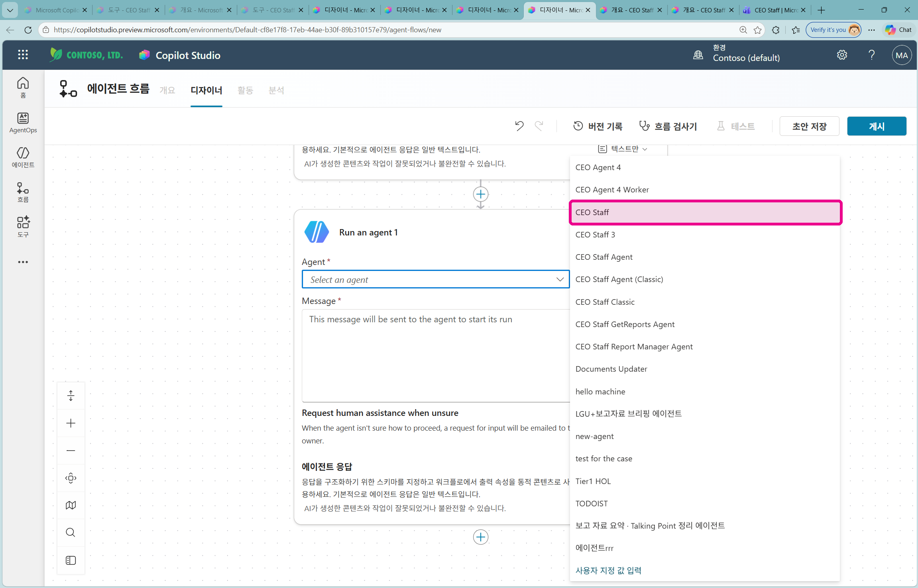Select CEO Staff Classic from the list
This screenshot has width=918, height=588.
[x=705, y=302]
